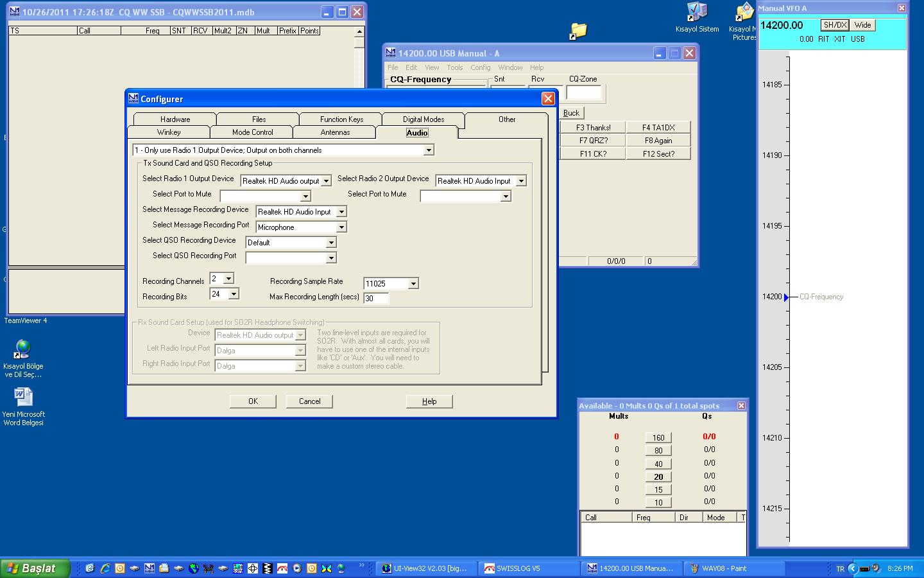The image size is (924, 578).
Task: Click the CQ-Frequency marker on bandmap
Action: (821, 297)
